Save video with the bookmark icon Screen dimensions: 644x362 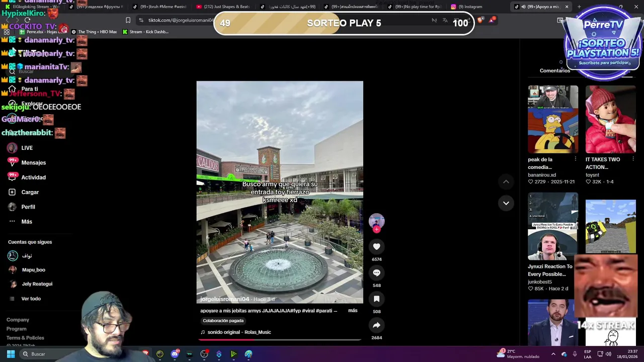(376, 299)
